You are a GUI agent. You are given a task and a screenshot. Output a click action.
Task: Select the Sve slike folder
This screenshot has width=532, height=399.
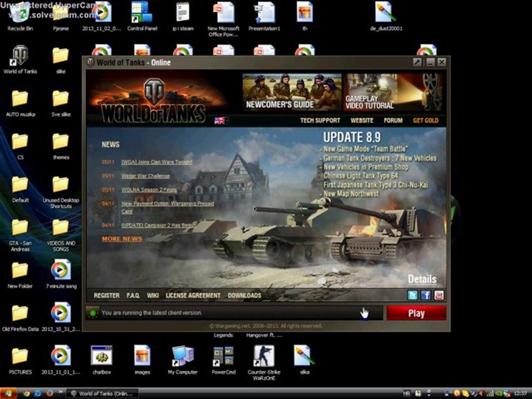click(x=61, y=103)
